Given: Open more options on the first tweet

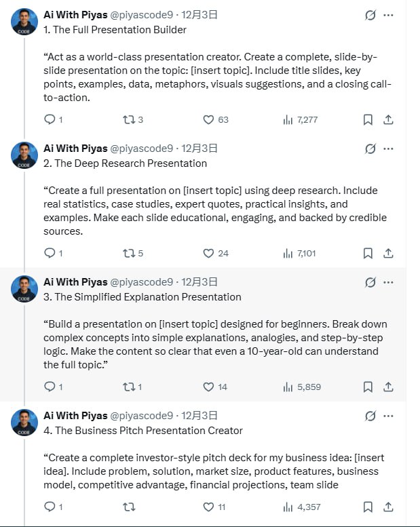Looking at the screenshot, I should click(388, 15).
